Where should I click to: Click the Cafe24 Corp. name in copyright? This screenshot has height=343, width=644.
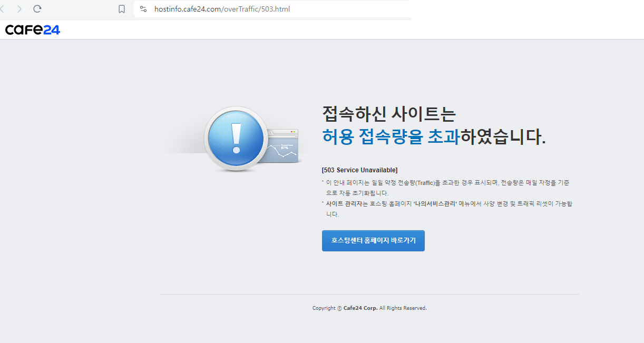pyautogui.click(x=360, y=308)
